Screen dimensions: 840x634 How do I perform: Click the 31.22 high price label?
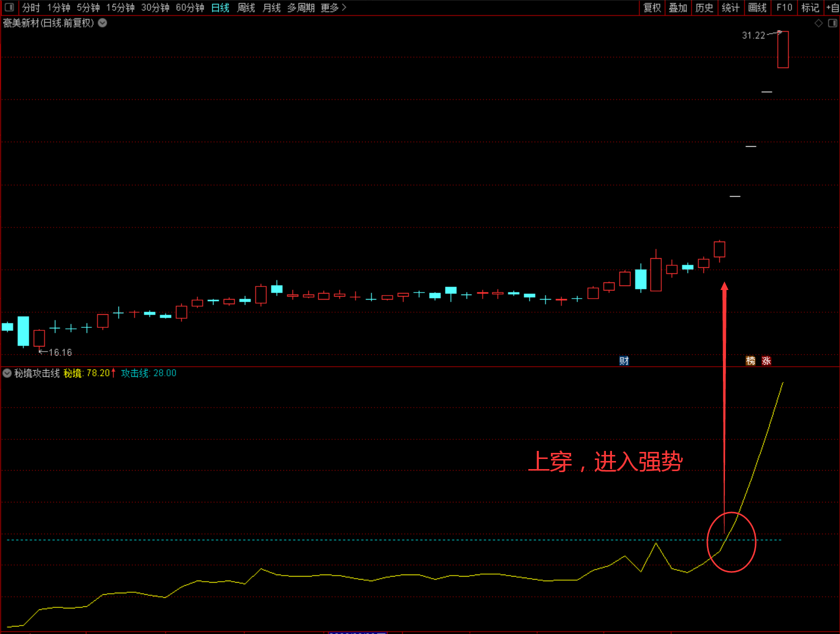[753, 35]
